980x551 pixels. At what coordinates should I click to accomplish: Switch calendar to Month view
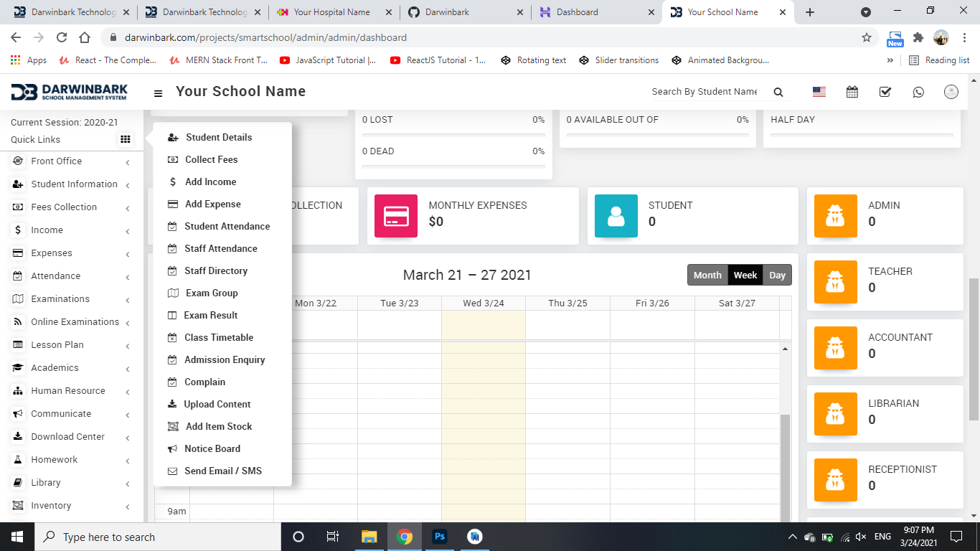tap(707, 275)
